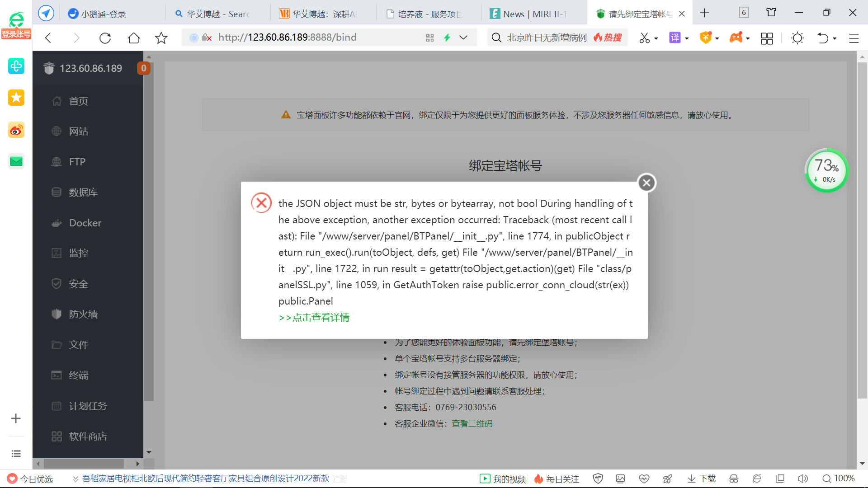Click the undo closed tab icon
The height and width of the screenshot is (488, 868).
coord(823,38)
